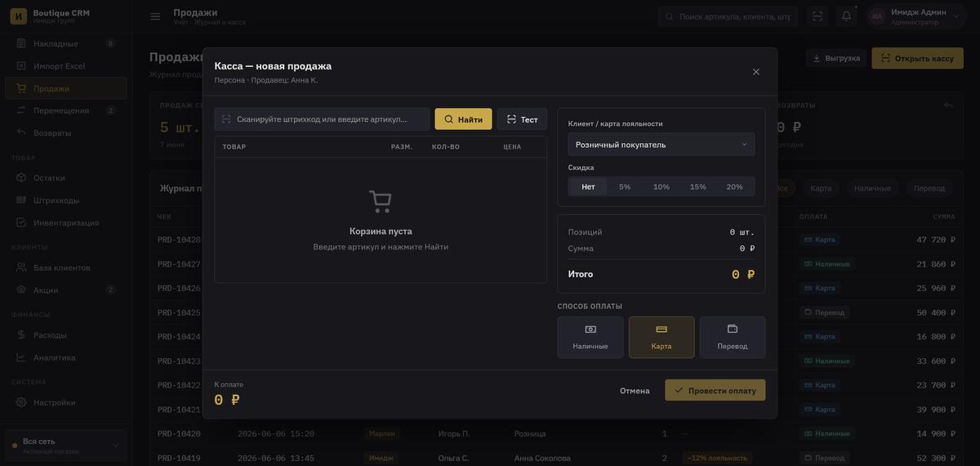Click the Накладные count badge 8
980x466 pixels.
[x=110, y=43]
